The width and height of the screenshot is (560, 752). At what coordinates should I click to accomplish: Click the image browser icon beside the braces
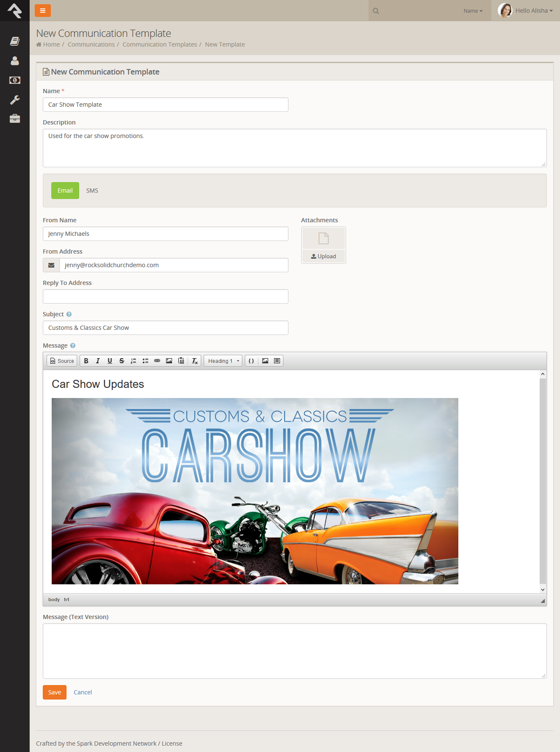tap(265, 361)
